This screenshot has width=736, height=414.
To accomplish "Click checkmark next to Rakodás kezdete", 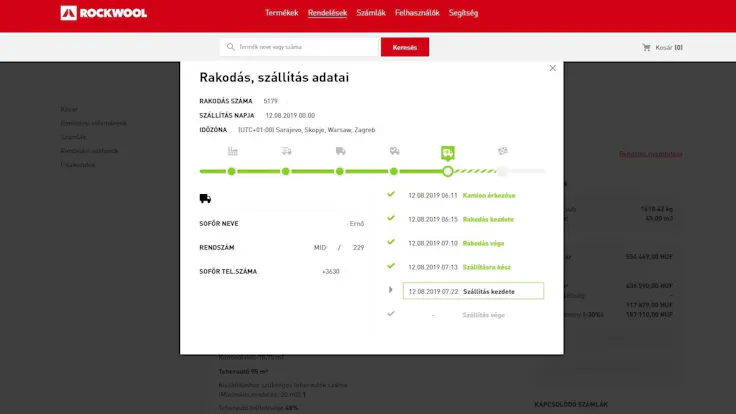I will point(391,218).
